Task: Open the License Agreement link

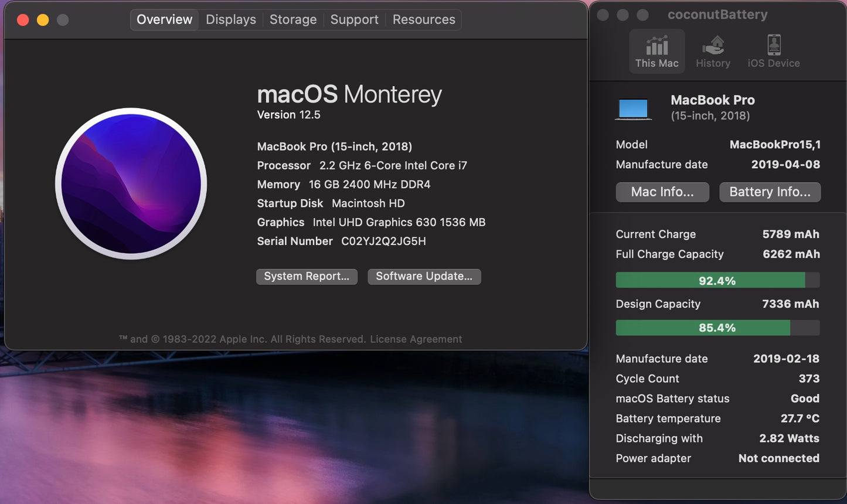Action: (416, 339)
